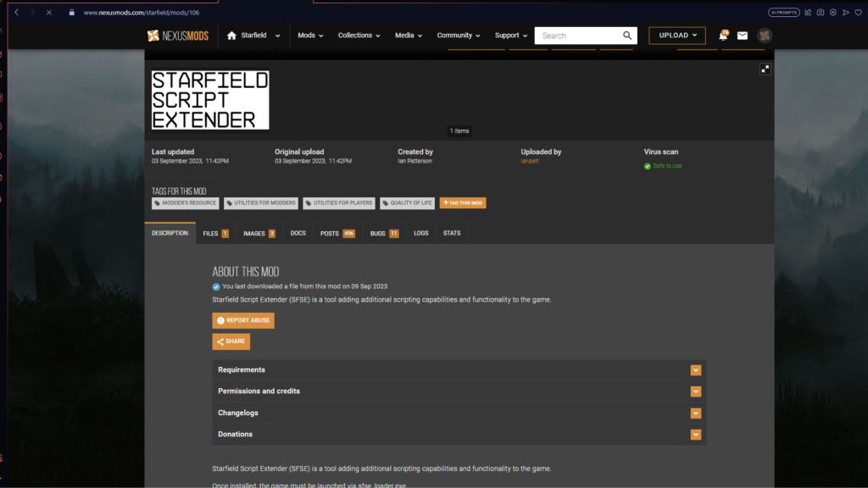Open the user avatar profile icon
Viewport: 868px width, 488px height.
click(x=764, y=35)
